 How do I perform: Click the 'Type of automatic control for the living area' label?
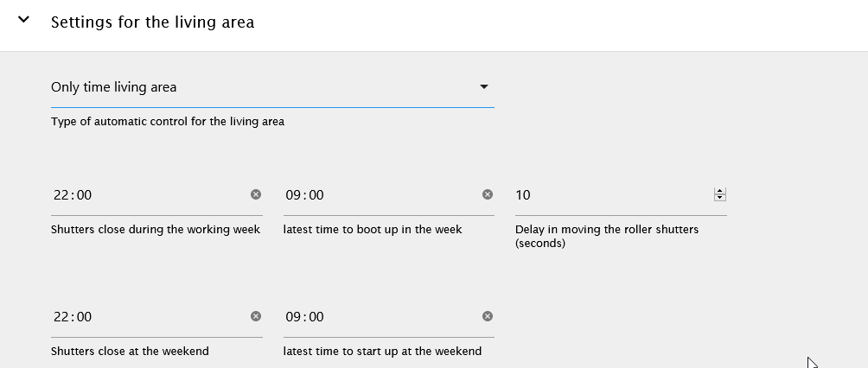coord(168,122)
